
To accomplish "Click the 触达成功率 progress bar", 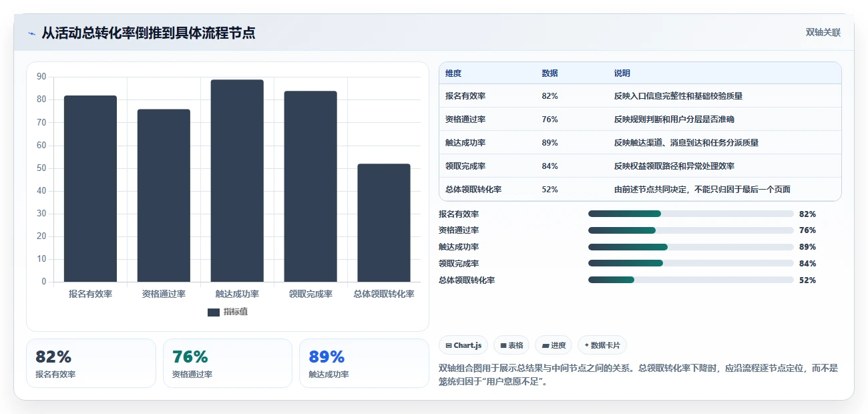I will click(690, 247).
